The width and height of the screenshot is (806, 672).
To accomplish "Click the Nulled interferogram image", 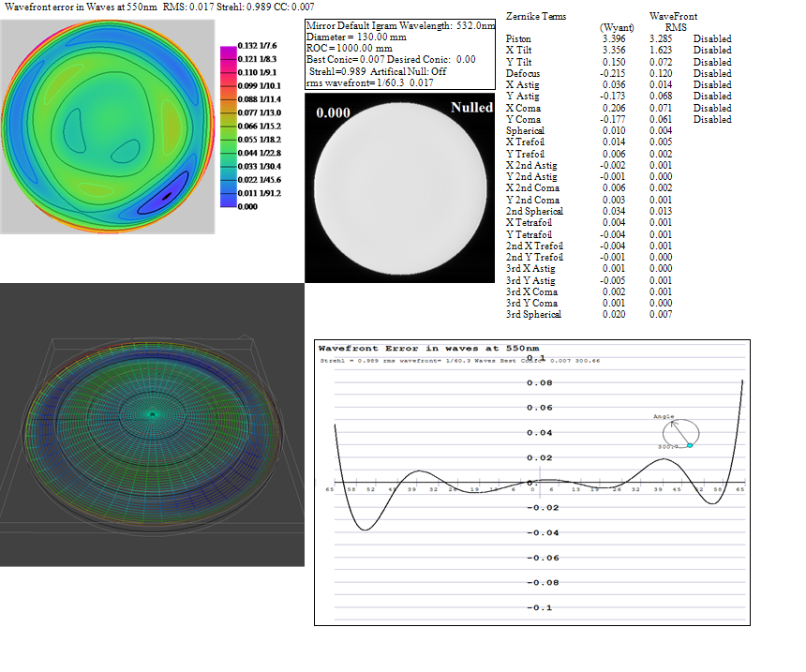I will [400, 187].
